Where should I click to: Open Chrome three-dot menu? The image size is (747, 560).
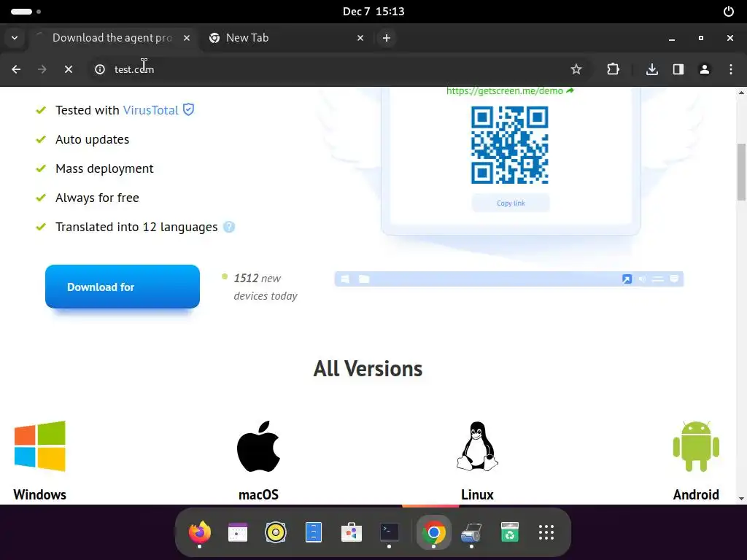pyautogui.click(x=731, y=69)
